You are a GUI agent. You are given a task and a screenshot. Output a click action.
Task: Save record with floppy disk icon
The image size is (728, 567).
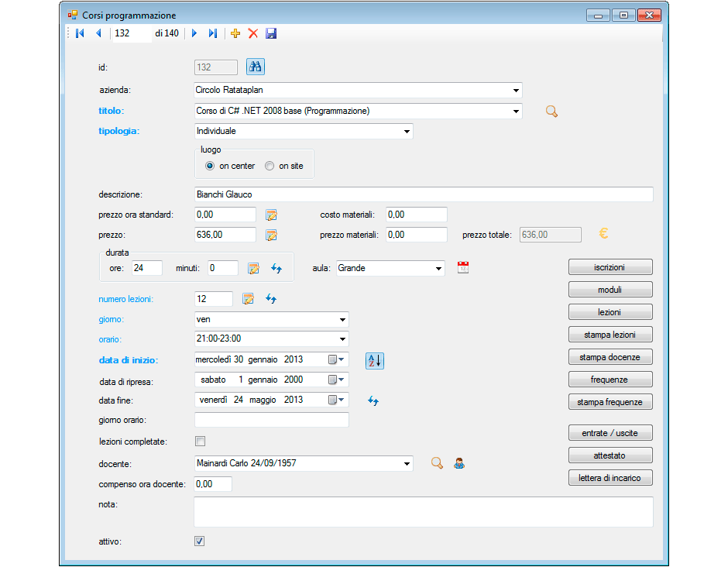click(x=271, y=33)
